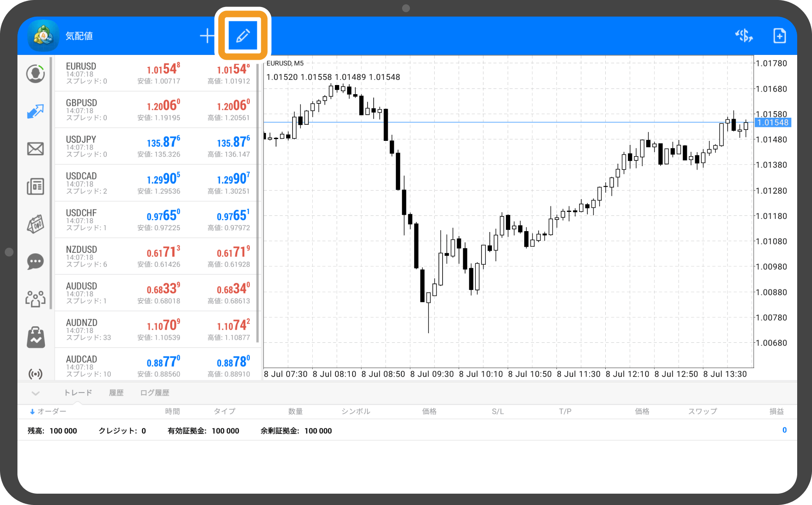Viewport: 812px width, 505px height.
Task: Click the 1.01780 price axis label
Action: (771, 63)
